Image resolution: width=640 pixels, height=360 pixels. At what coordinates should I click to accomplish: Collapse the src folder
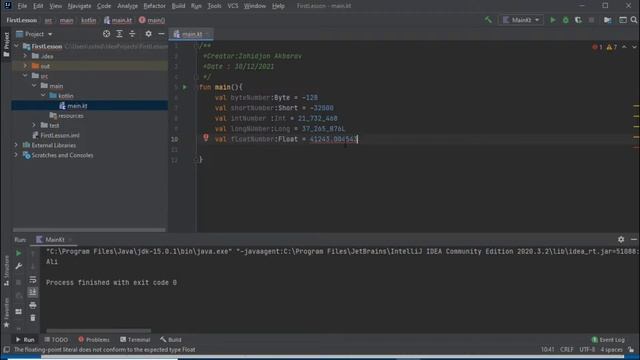coord(25,76)
